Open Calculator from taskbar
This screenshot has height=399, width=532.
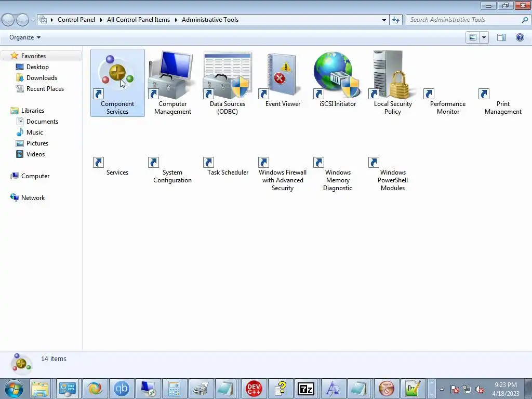[x=174, y=389]
